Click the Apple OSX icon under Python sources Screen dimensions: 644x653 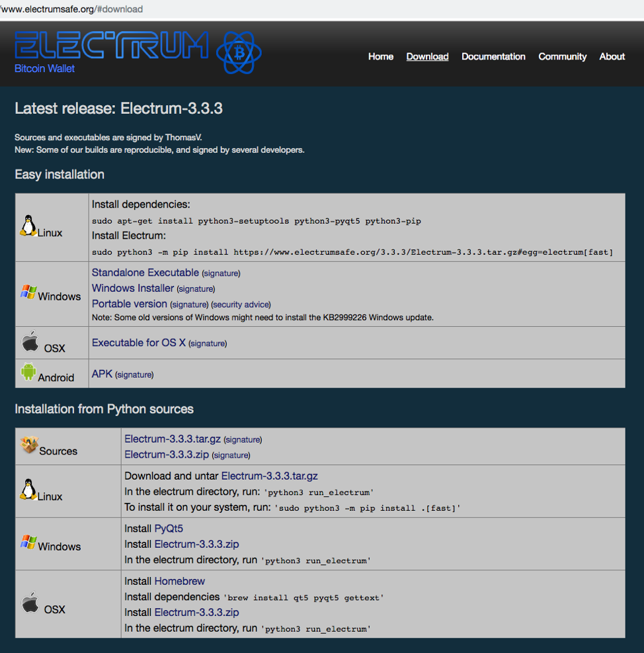(30, 602)
